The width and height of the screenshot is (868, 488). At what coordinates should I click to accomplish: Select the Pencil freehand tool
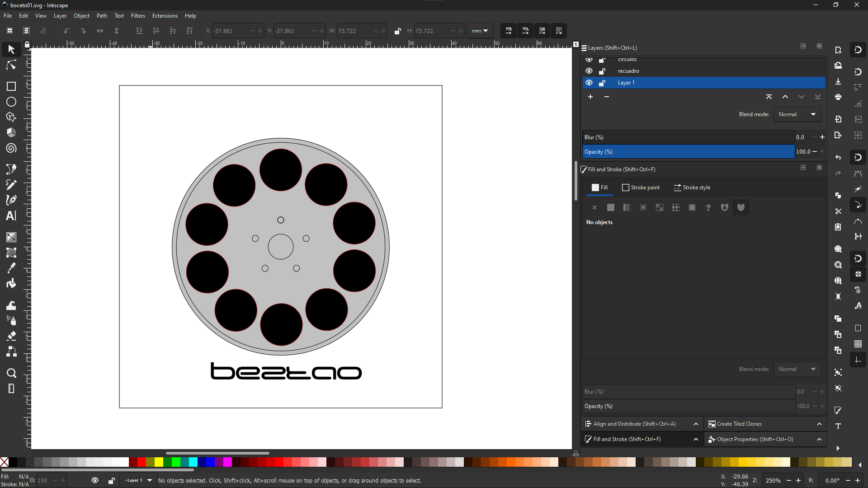click(x=11, y=184)
